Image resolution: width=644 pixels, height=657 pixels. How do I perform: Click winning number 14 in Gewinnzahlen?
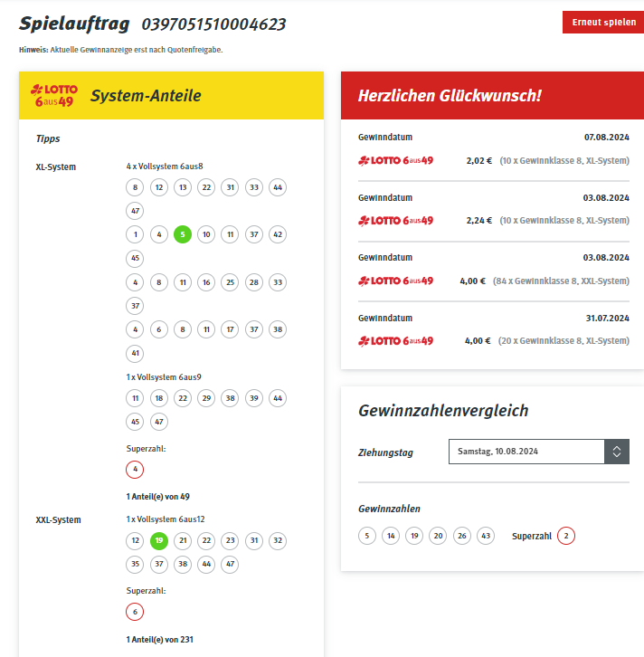[x=391, y=536]
